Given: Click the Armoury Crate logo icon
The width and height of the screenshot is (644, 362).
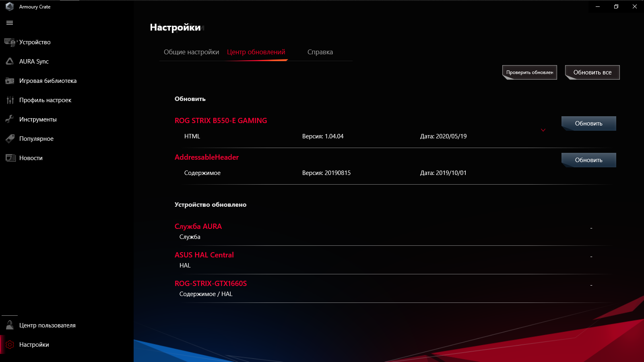Looking at the screenshot, I should (10, 6).
